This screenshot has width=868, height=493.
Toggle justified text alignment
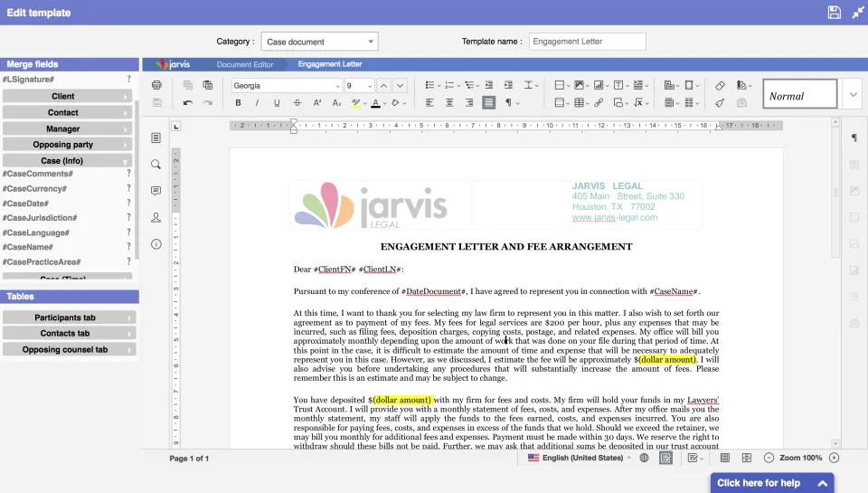click(489, 103)
